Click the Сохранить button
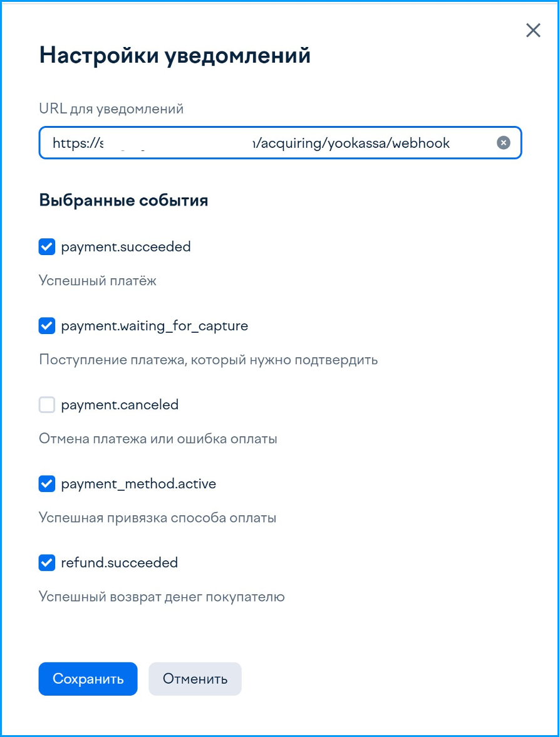Image resolution: width=560 pixels, height=737 pixels. click(x=88, y=679)
